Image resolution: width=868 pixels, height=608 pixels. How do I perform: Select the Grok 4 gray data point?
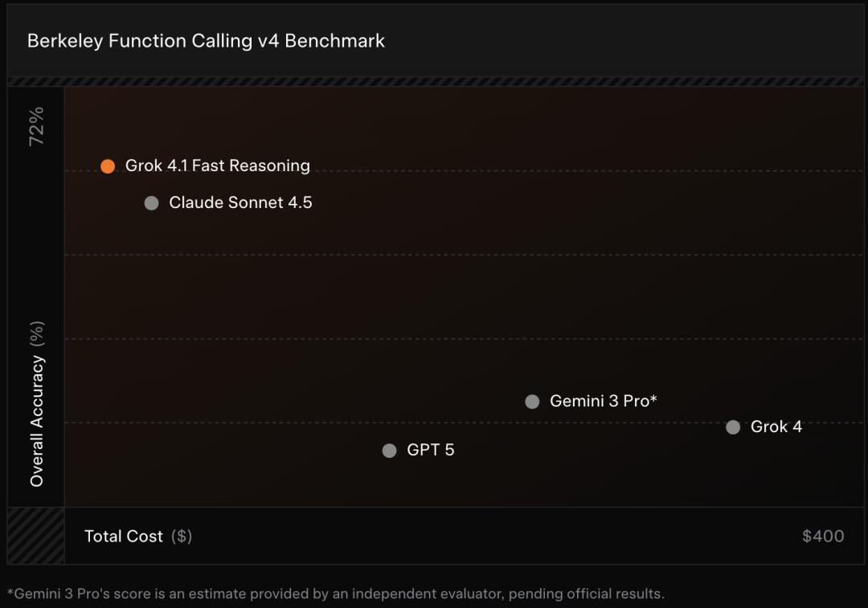point(733,427)
